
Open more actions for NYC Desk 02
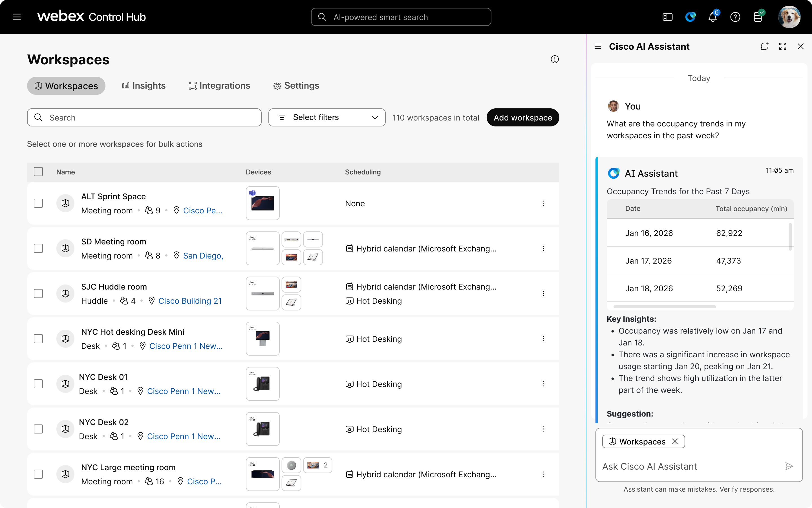(x=543, y=429)
